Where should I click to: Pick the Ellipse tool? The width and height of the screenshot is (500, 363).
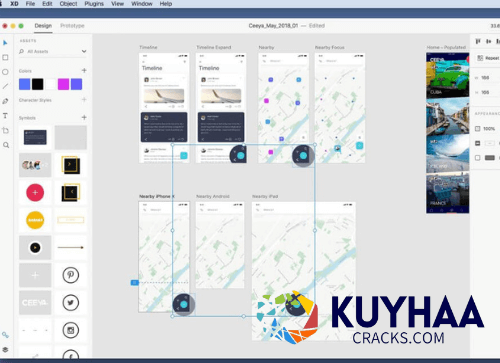pos(5,72)
